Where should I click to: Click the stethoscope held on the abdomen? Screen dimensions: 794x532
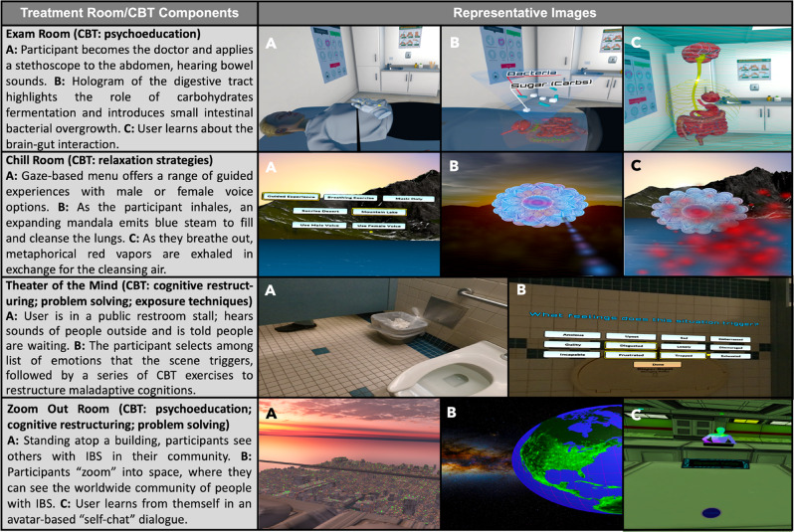point(370,103)
